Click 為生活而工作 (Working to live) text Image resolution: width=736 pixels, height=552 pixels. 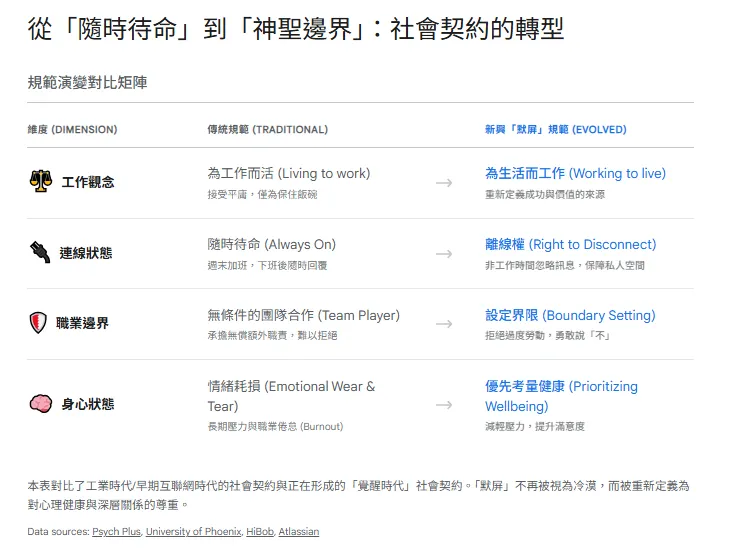[575, 173]
